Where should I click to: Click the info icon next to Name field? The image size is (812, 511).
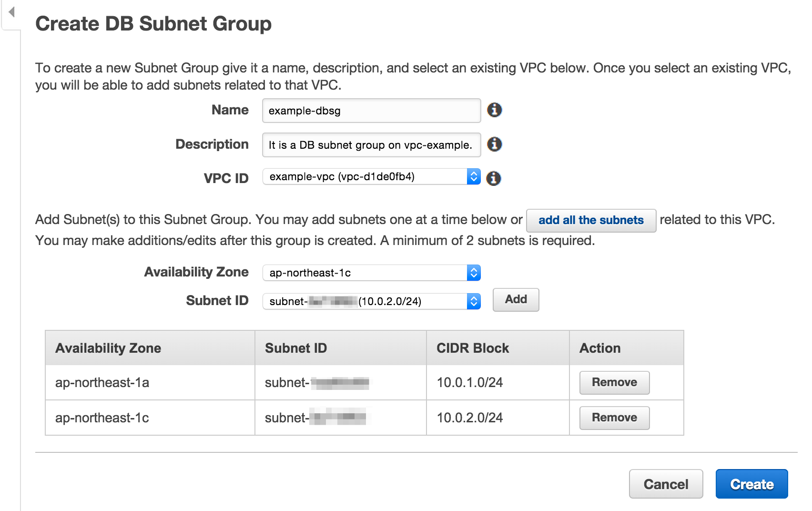point(494,110)
